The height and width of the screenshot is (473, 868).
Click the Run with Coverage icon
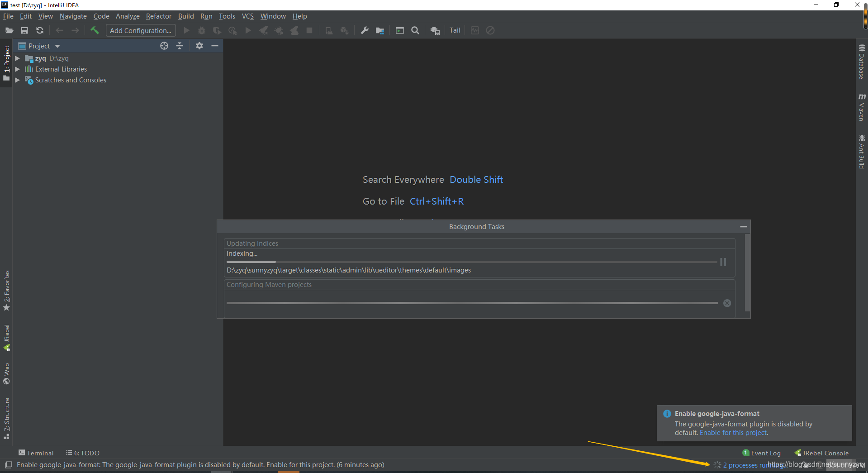pyautogui.click(x=217, y=30)
